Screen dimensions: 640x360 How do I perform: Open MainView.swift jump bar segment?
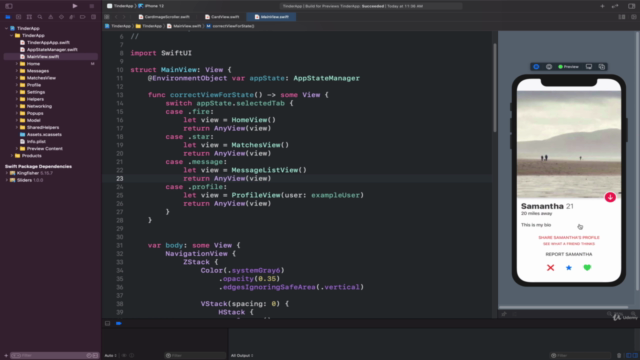[x=184, y=26]
